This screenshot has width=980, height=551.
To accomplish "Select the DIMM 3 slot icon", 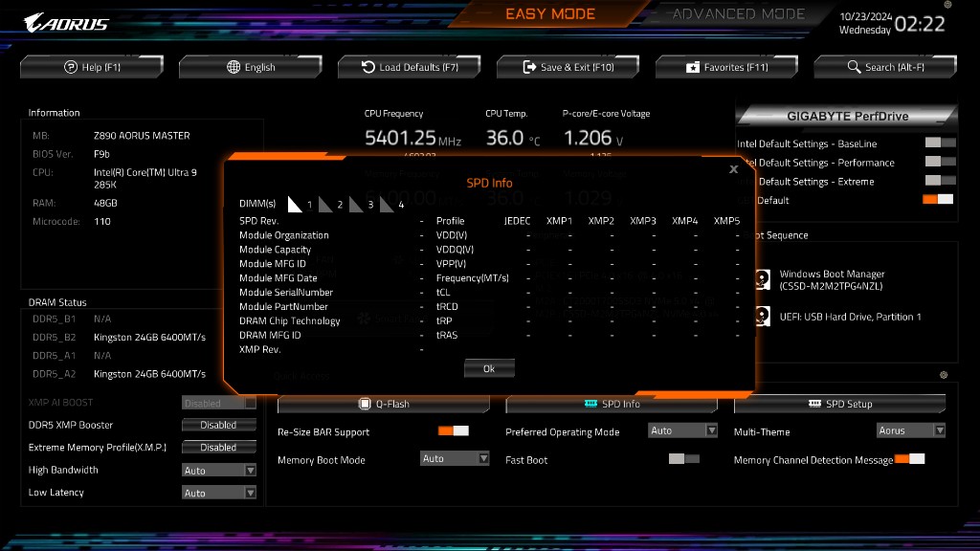I will pos(357,204).
